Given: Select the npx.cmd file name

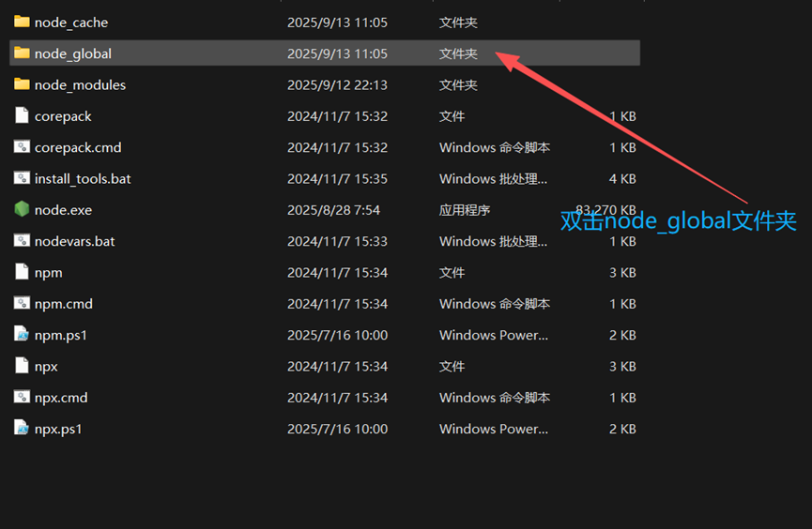Looking at the screenshot, I should tap(61, 398).
